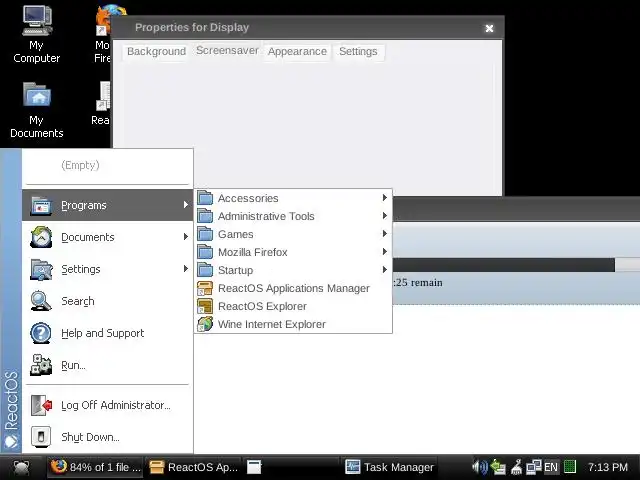Switch to the Screensaver tab
640x480 pixels.
(227, 51)
